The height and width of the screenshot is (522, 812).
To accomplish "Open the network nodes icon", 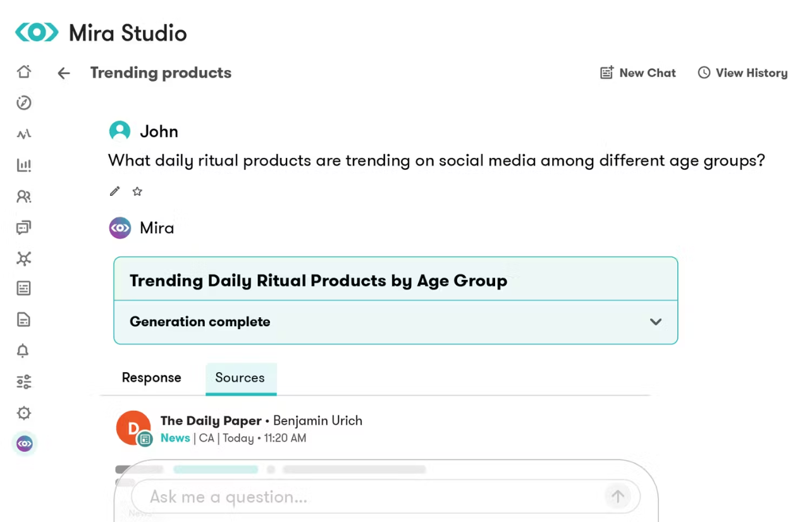I will pyautogui.click(x=24, y=258).
